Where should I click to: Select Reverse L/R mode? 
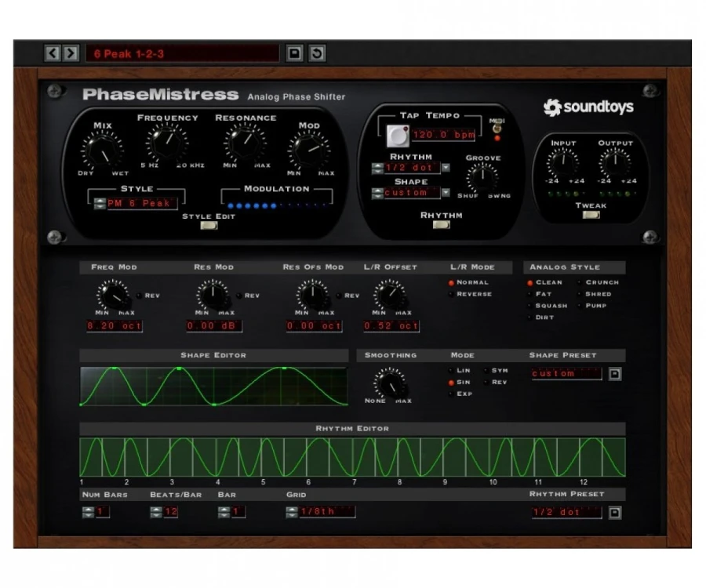(451, 294)
